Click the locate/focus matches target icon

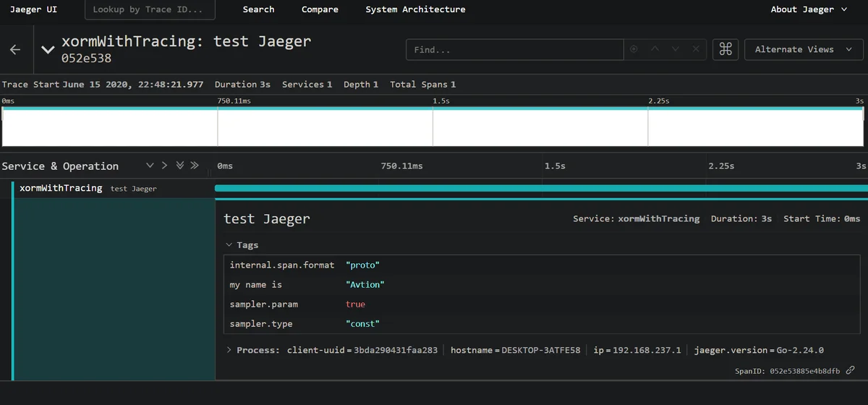[x=634, y=49]
